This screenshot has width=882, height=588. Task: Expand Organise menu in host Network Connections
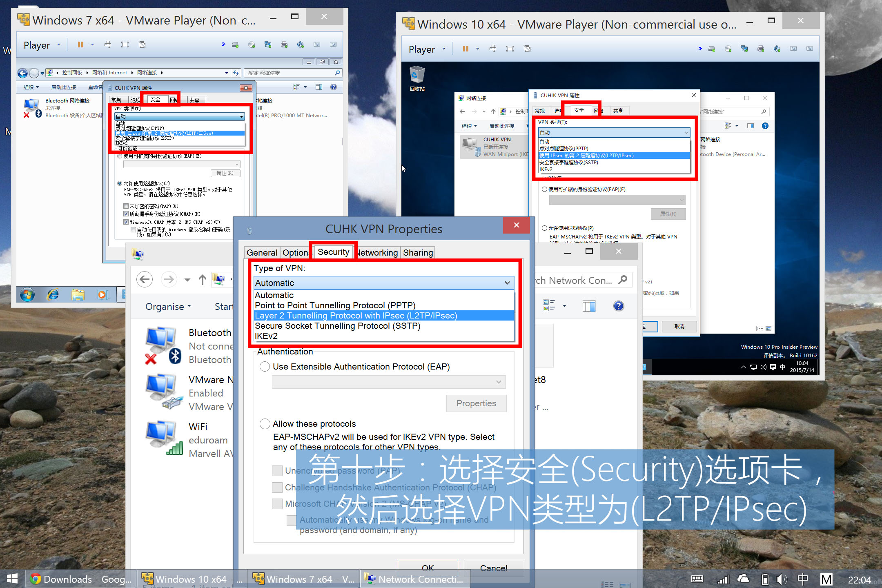[x=168, y=307]
